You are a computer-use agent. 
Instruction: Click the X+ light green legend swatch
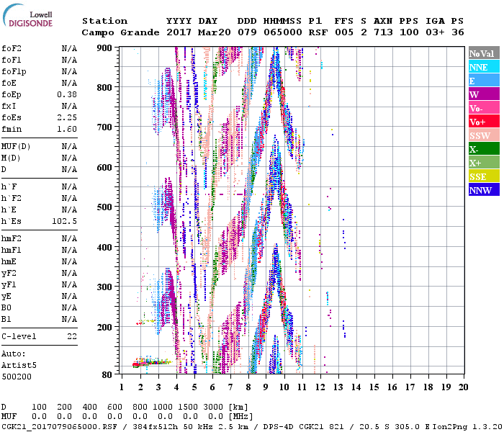tap(483, 163)
